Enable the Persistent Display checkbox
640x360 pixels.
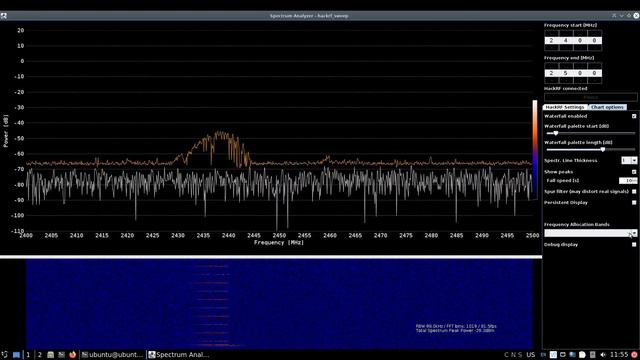634,202
